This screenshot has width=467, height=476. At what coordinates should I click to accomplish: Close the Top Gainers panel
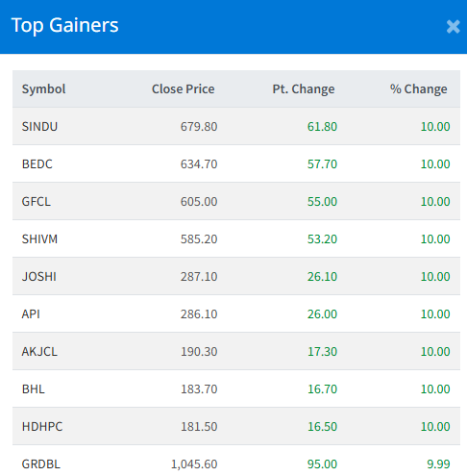click(x=454, y=27)
